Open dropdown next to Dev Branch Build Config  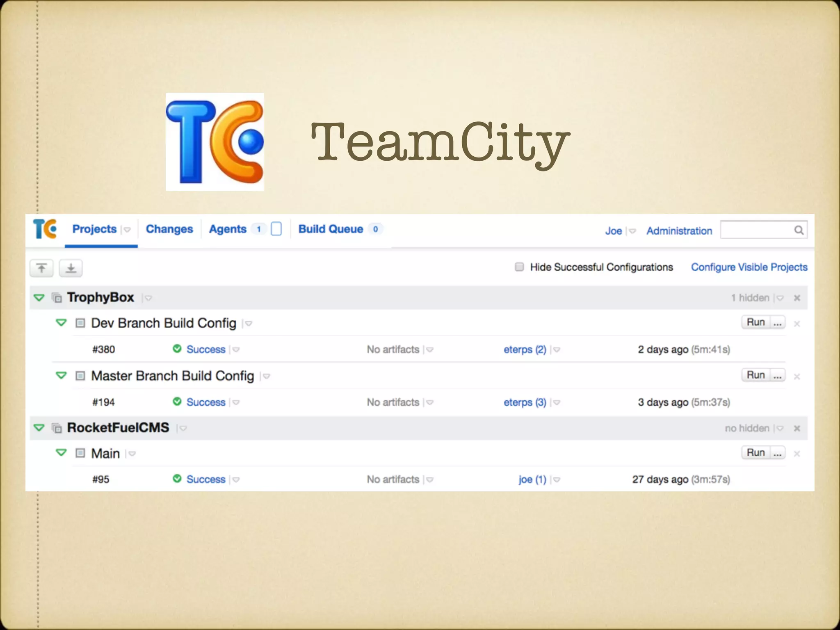coord(248,324)
